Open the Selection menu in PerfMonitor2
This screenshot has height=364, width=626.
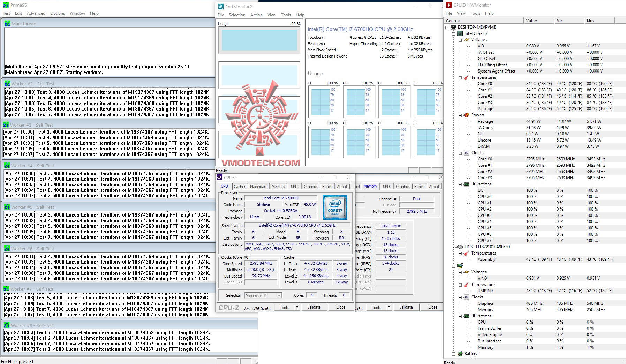coord(237,15)
